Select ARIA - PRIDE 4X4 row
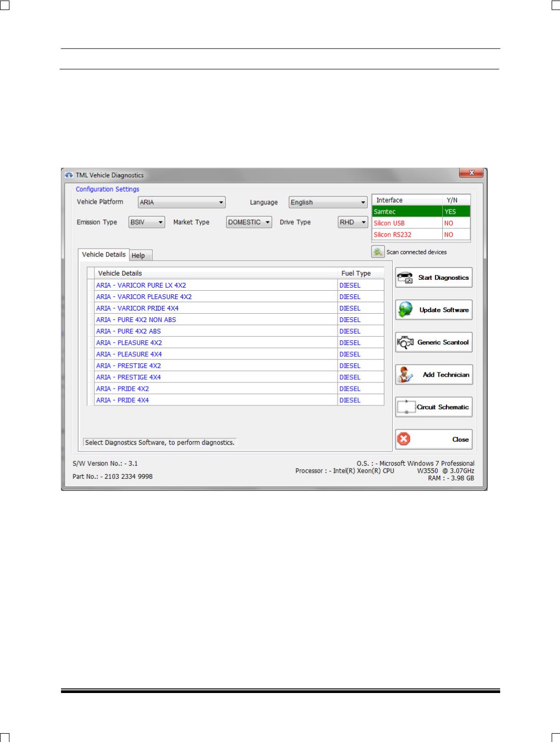 tap(236, 400)
